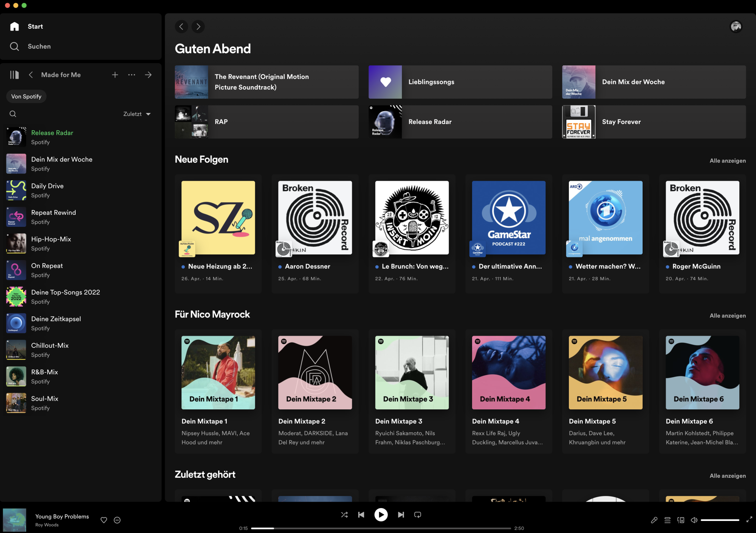Screen dimensions: 756x533
Task: Show lyrics with microphone icon
Action: click(x=654, y=520)
